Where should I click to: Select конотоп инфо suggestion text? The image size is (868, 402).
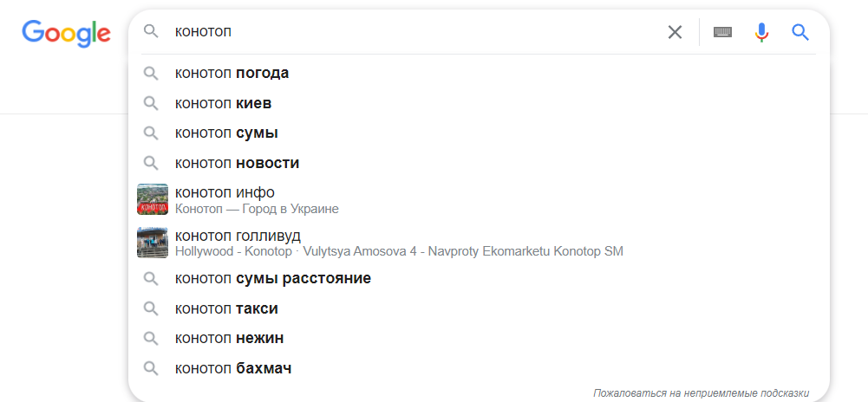tap(225, 192)
